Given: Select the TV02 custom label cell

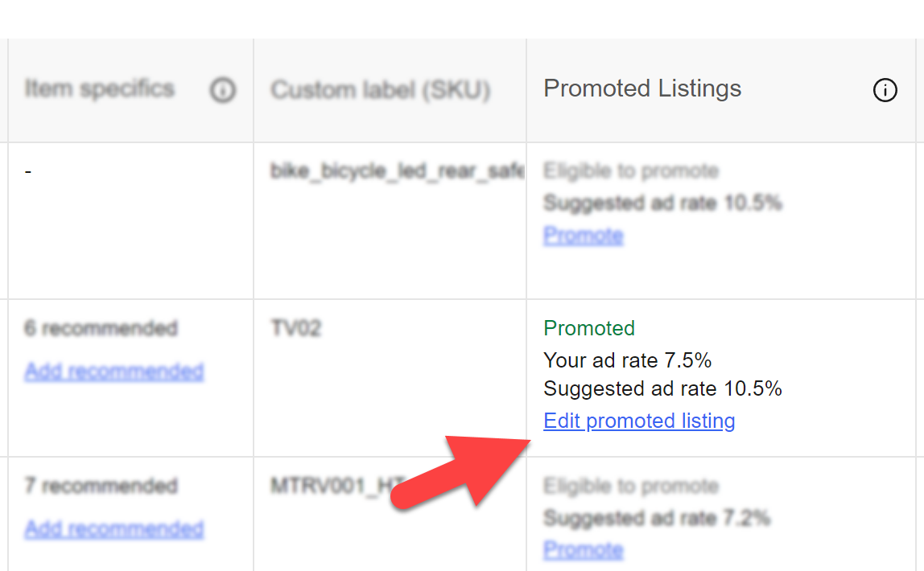Looking at the screenshot, I should click(x=295, y=328).
